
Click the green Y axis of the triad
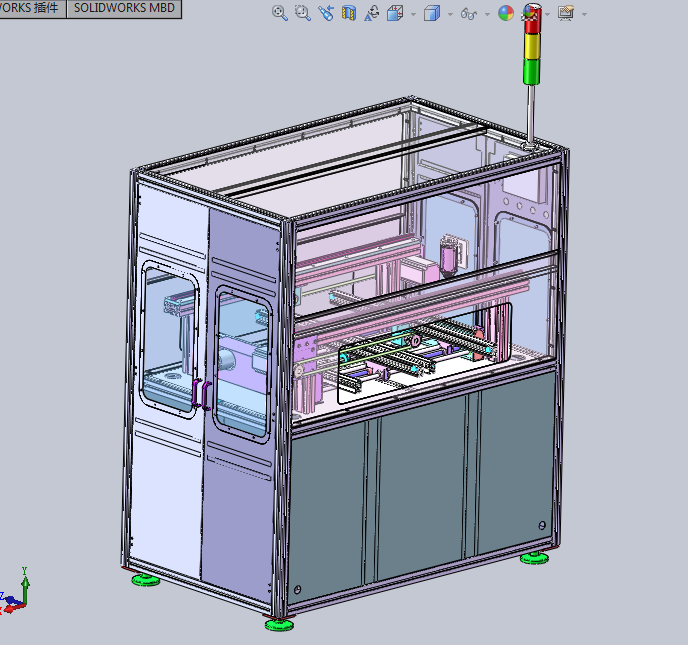click(x=25, y=586)
